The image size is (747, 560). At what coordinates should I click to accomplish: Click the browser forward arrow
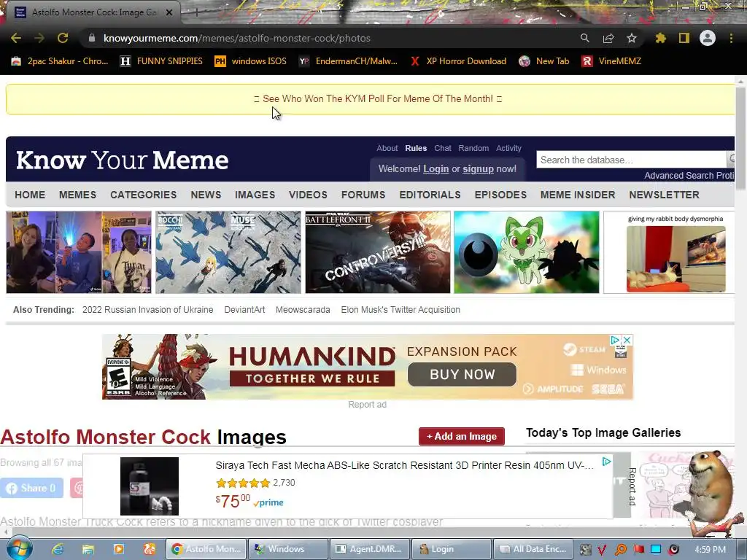[x=39, y=38]
